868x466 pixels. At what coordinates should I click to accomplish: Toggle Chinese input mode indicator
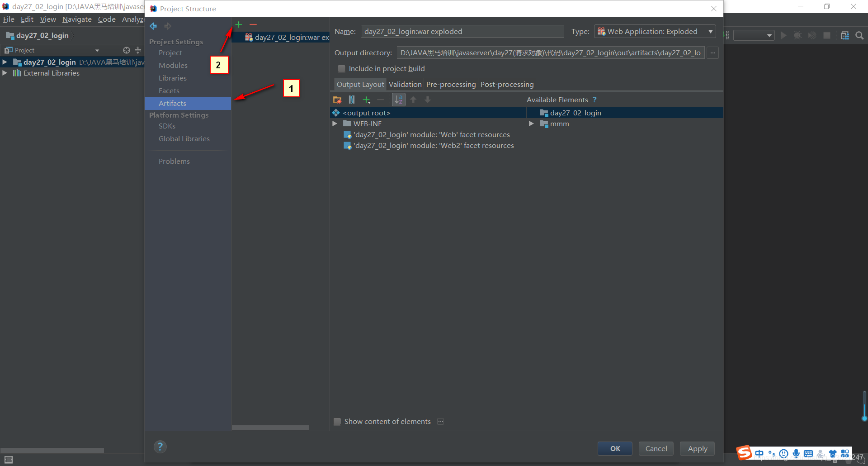pyautogui.click(x=759, y=453)
